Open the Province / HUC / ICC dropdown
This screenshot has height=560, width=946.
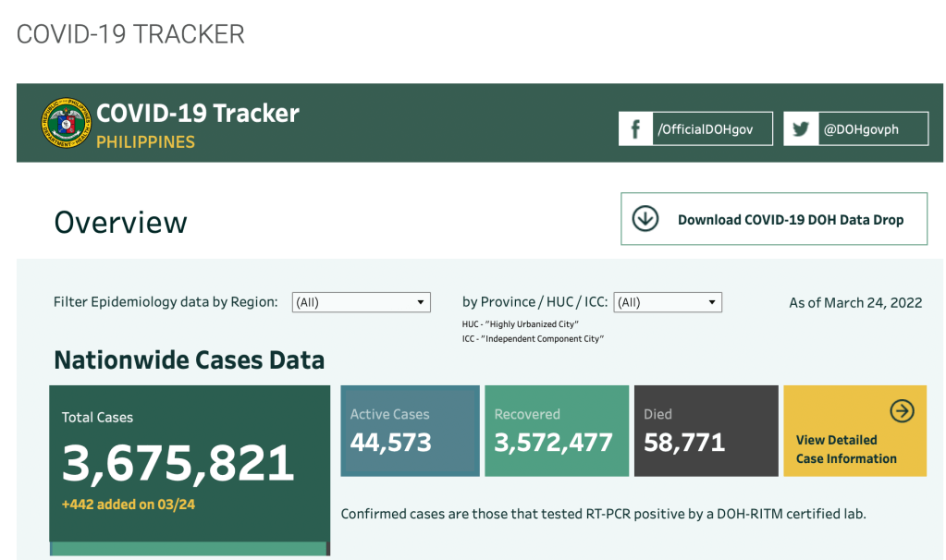click(667, 302)
